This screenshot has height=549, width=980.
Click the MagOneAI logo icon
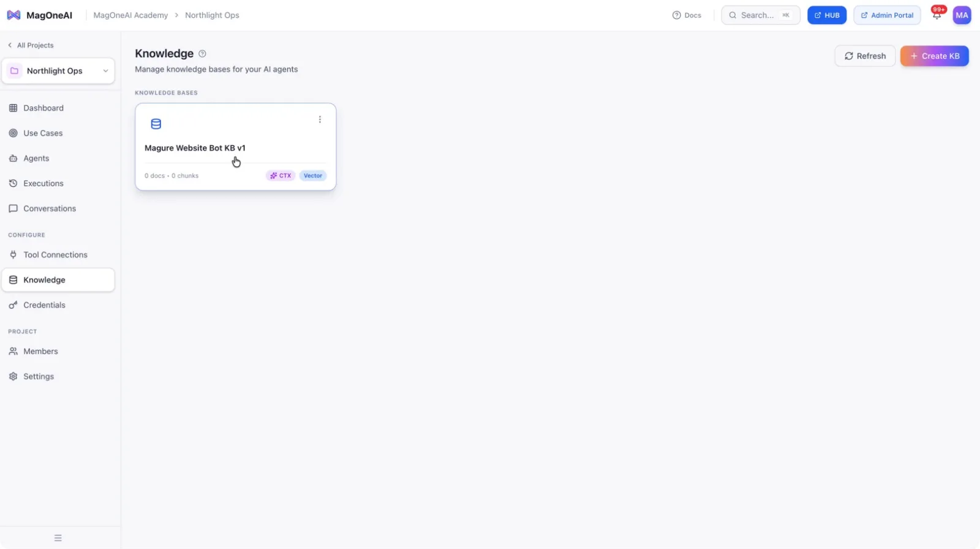click(x=13, y=15)
